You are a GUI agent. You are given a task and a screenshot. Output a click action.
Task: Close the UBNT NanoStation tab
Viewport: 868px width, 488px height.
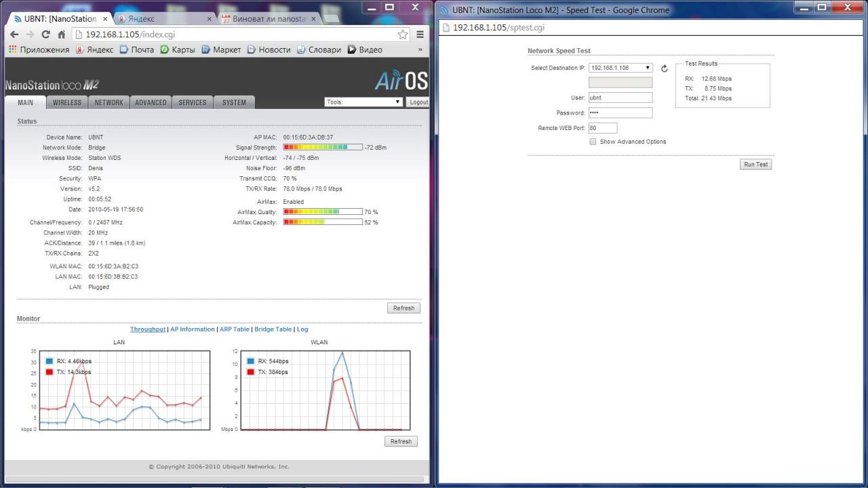tap(106, 19)
